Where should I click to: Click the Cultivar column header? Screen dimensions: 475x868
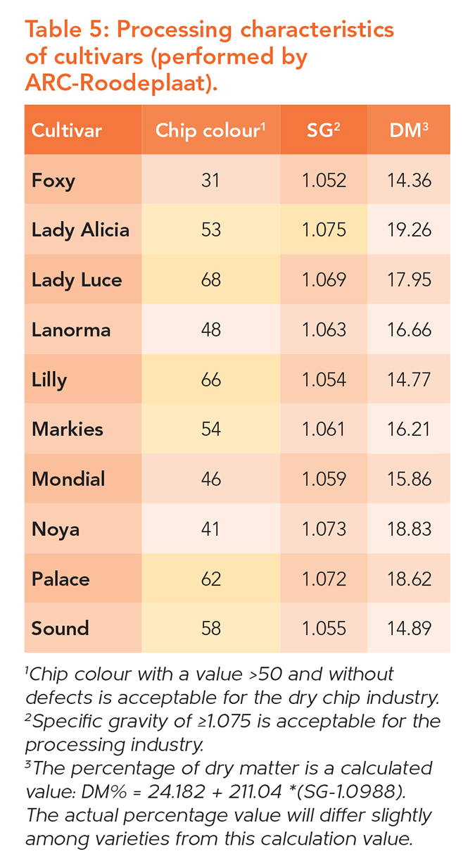(x=67, y=130)
